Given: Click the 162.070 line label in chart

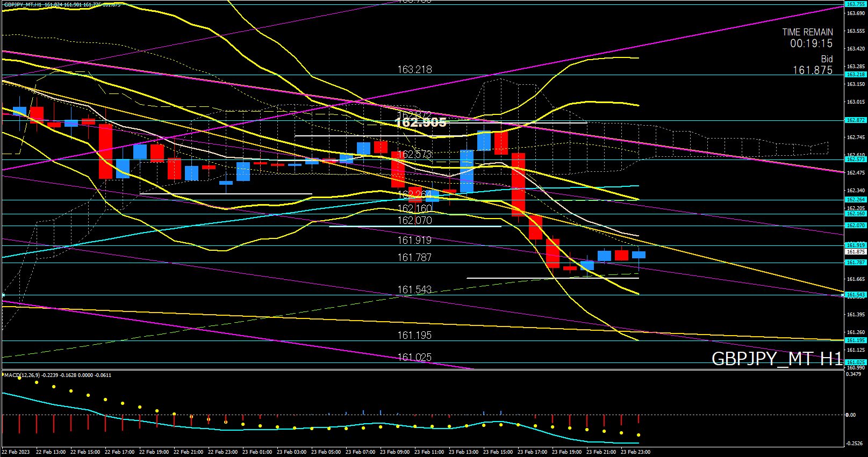Looking at the screenshot, I should (x=414, y=221).
